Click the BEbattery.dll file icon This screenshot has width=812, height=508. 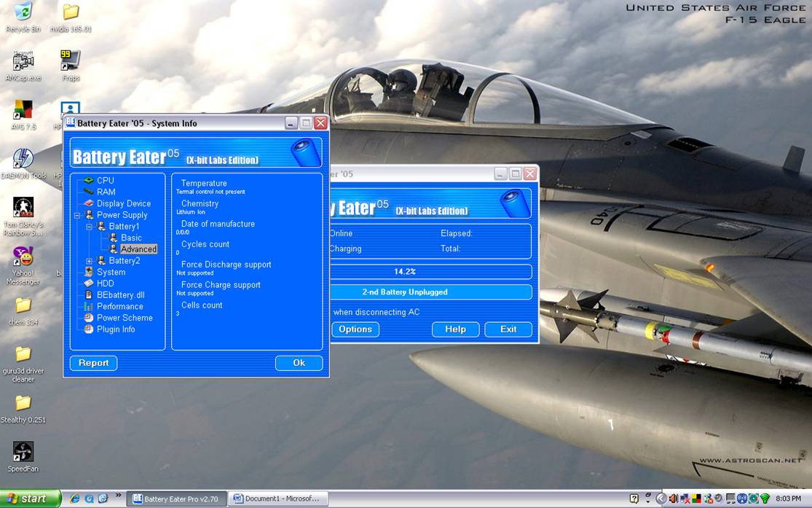click(89, 294)
